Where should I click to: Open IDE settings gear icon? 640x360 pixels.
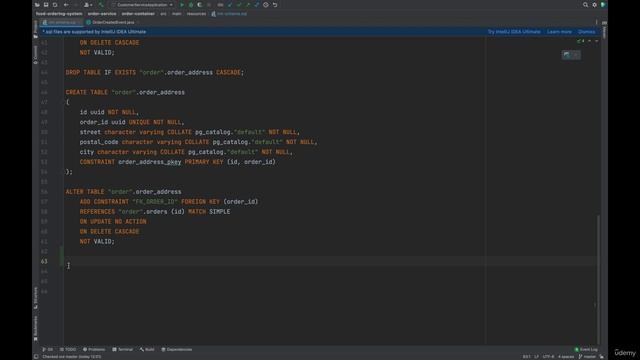[594, 5]
